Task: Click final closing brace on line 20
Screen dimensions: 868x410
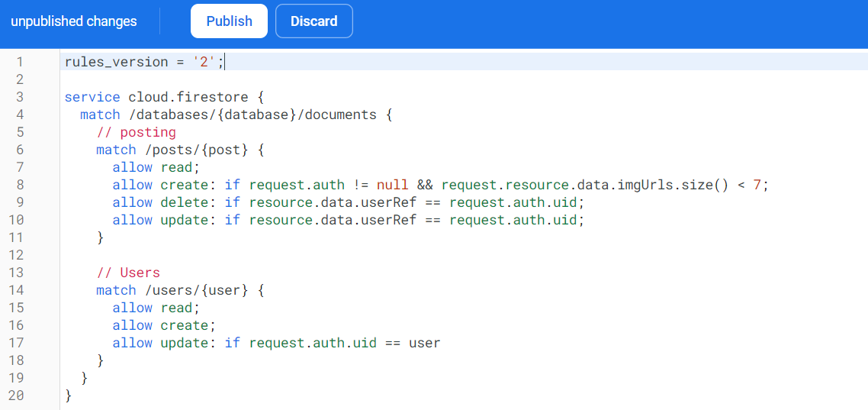Action: click(x=68, y=396)
